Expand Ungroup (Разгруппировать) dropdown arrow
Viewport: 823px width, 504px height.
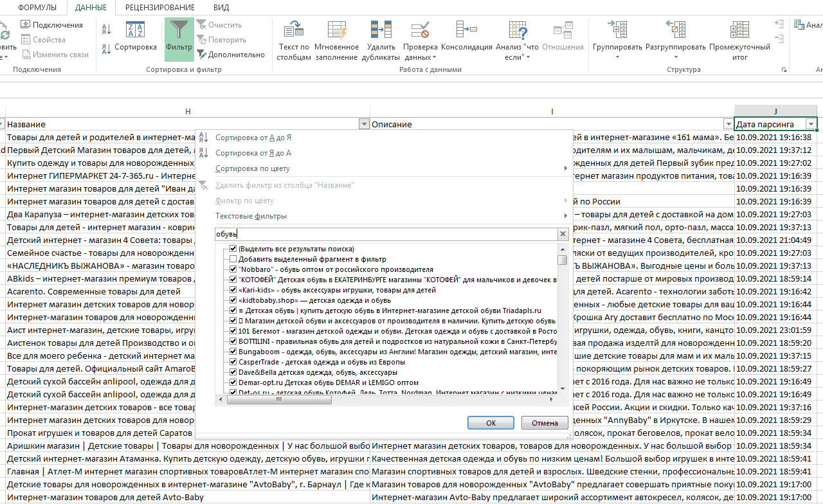(x=675, y=57)
